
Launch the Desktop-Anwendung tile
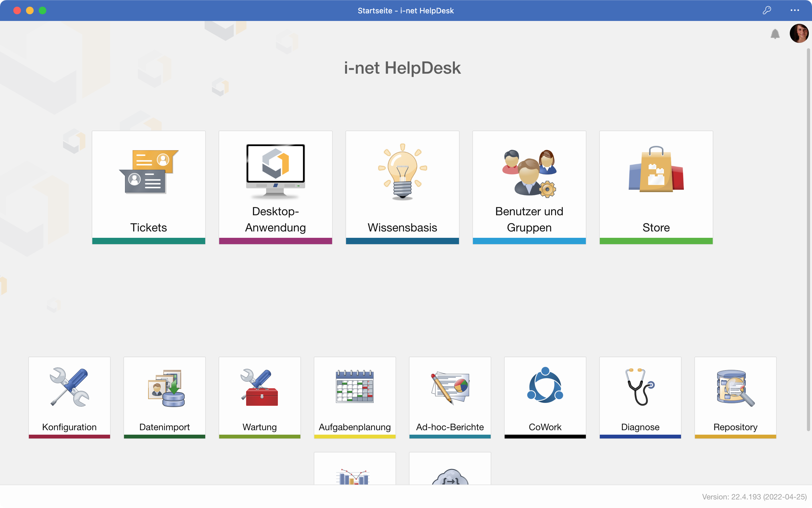(275, 187)
